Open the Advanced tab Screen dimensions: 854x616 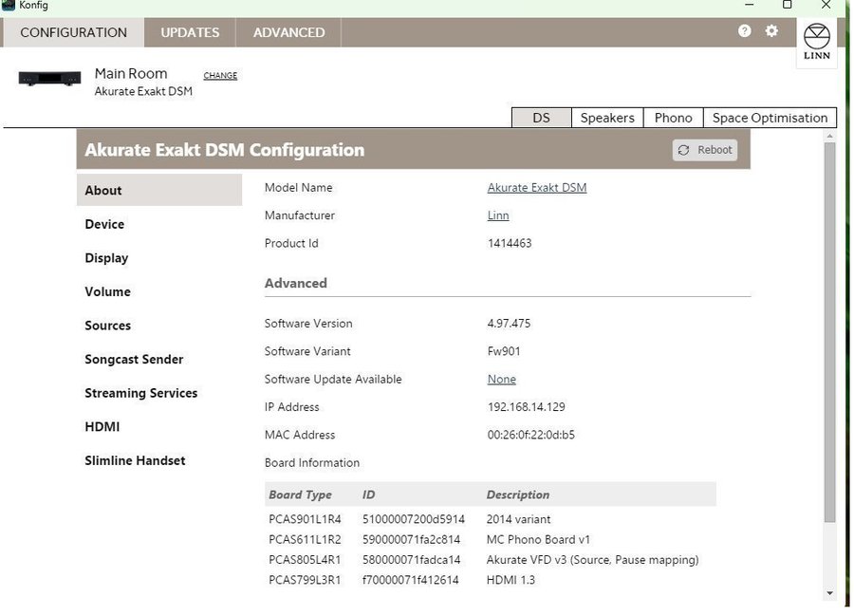coord(288,32)
